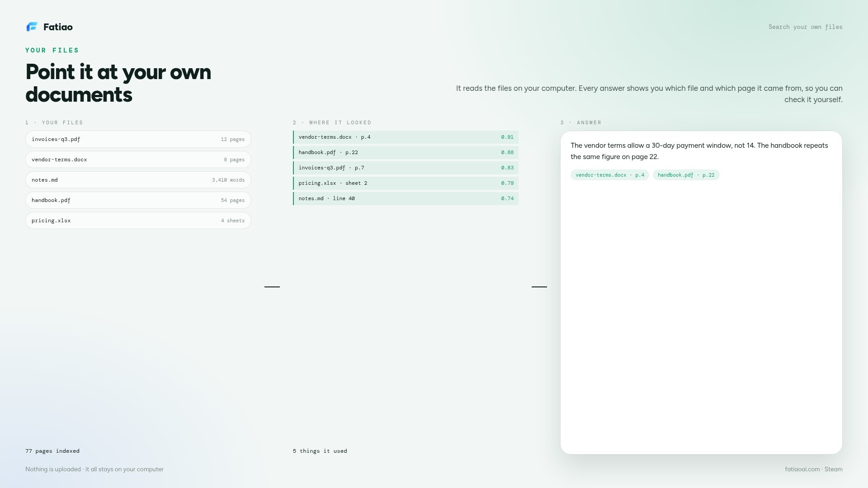Image resolution: width=868 pixels, height=488 pixels.
Task: Select the invoices-q3.pdf file row
Action: pyautogui.click(x=138, y=139)
